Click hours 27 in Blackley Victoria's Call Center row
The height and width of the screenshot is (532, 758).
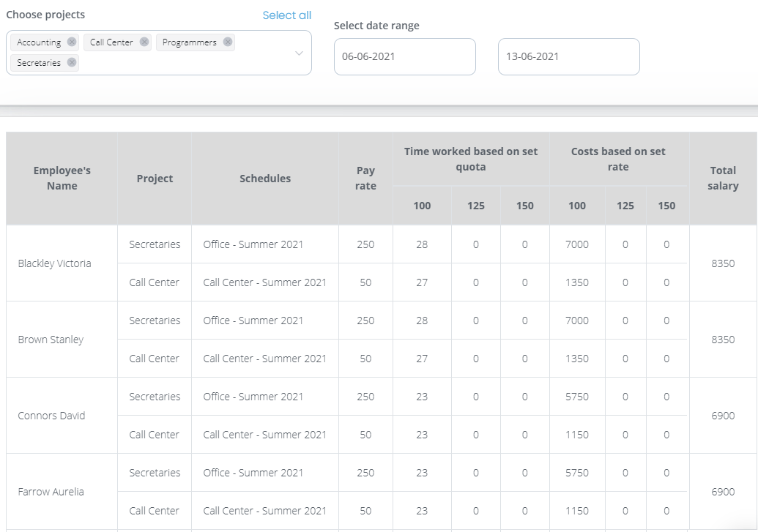(422, 282)
